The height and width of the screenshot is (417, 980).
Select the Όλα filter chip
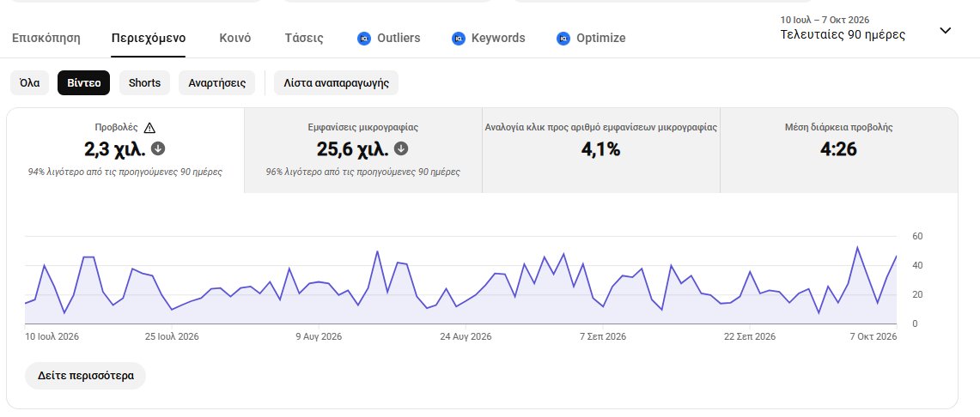(29, 83)
